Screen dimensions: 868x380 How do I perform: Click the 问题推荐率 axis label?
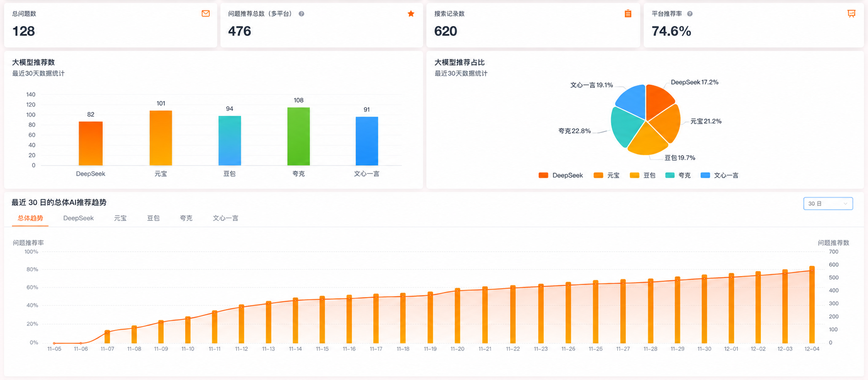[28, 243]
